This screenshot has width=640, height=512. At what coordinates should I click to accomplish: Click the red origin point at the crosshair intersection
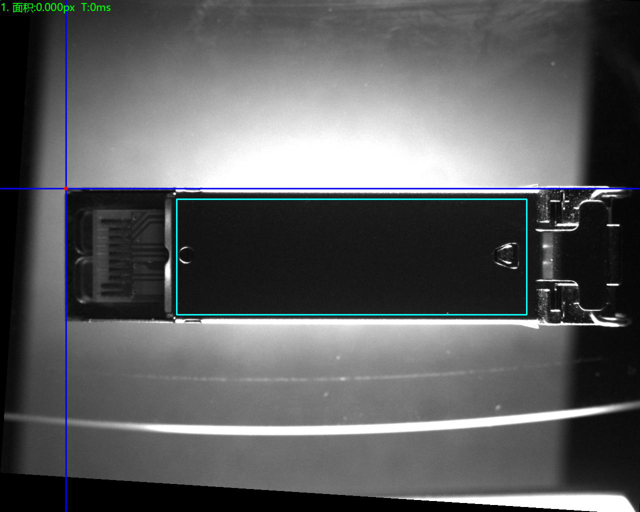click(x=66, y=188)
